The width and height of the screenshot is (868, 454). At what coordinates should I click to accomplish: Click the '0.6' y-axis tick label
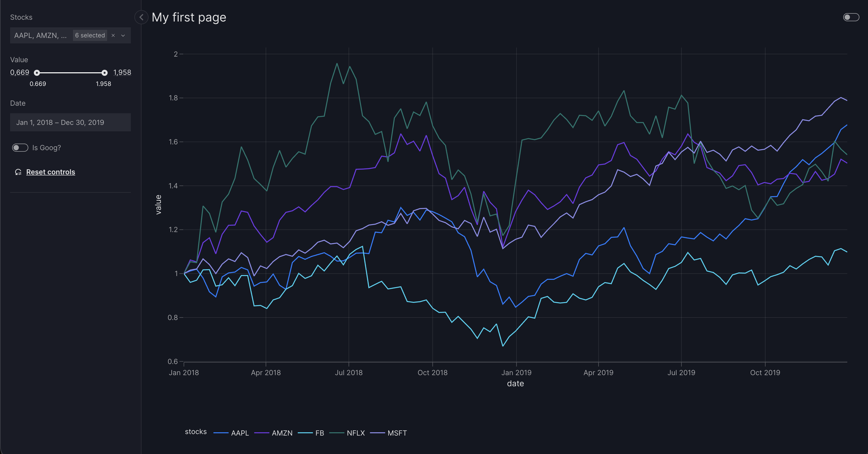click(173, 361)
